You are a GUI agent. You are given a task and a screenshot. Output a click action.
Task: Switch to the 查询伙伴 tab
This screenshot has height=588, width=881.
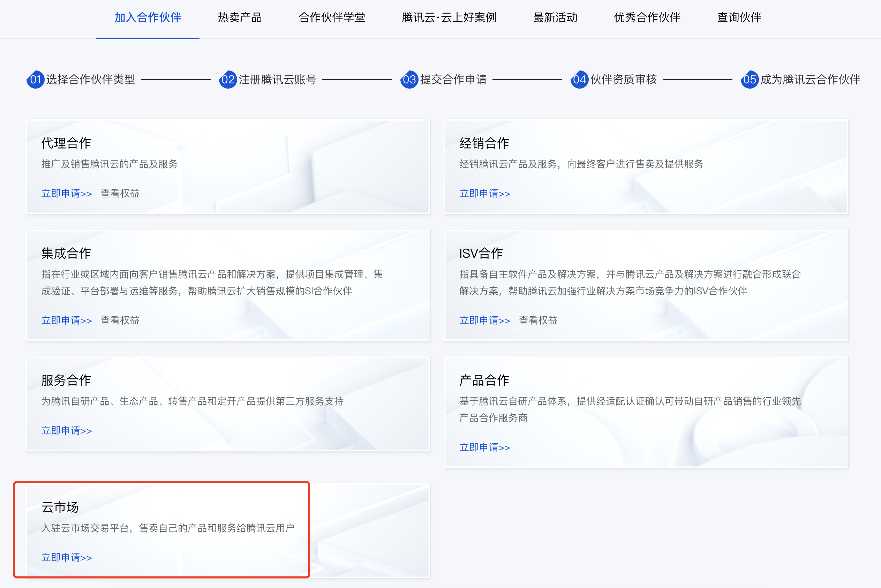click(739, 18)
